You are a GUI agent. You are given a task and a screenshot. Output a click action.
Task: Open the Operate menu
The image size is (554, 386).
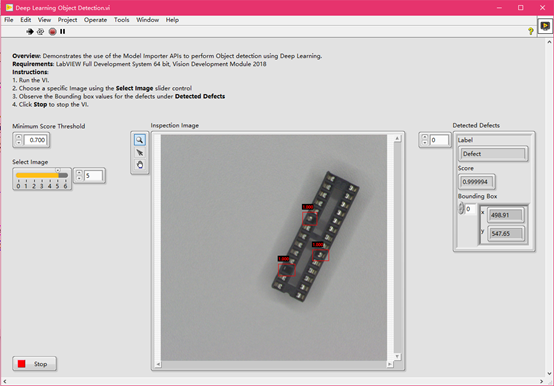point(95,20)
